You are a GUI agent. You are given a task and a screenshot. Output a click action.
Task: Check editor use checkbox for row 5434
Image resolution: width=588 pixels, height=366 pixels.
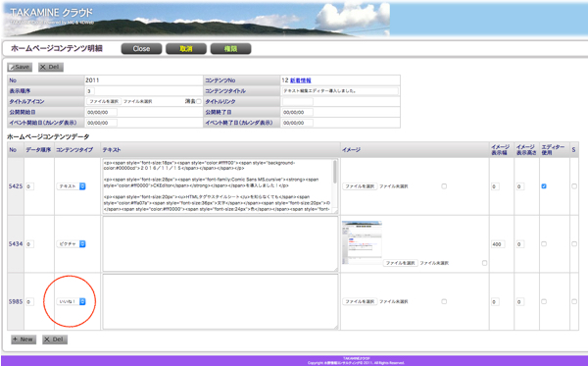tap(544, 244)
